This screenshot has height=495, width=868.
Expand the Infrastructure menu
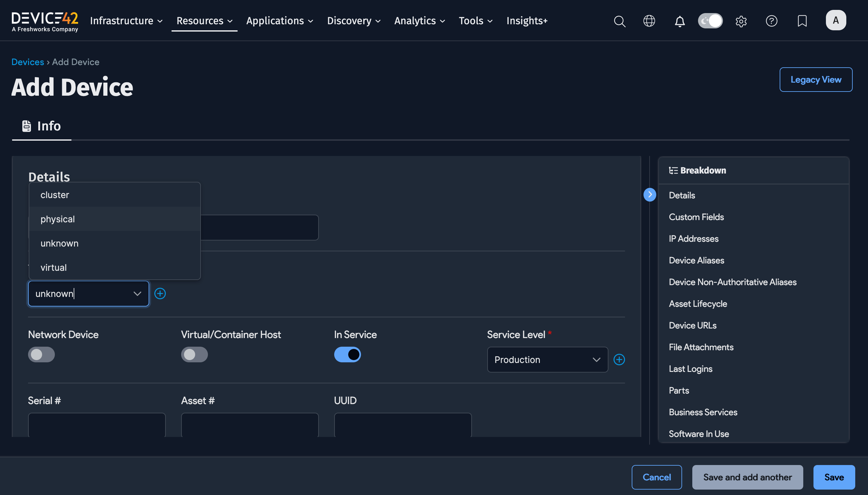126,21
